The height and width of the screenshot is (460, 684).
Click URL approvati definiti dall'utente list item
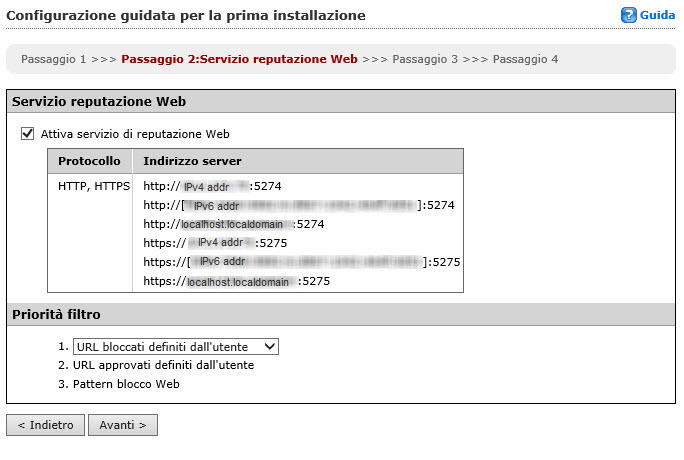point(164,365)
